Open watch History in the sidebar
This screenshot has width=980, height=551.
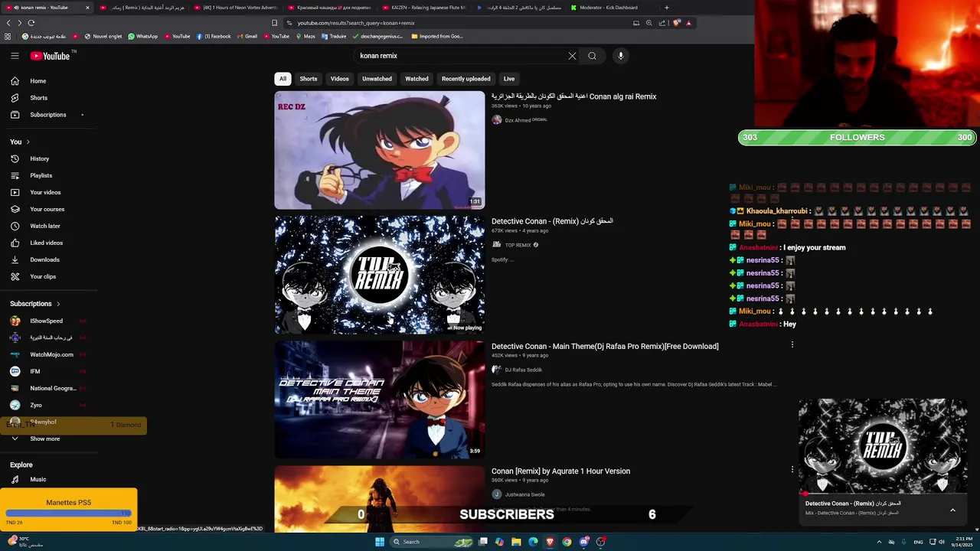click(39, 159)
